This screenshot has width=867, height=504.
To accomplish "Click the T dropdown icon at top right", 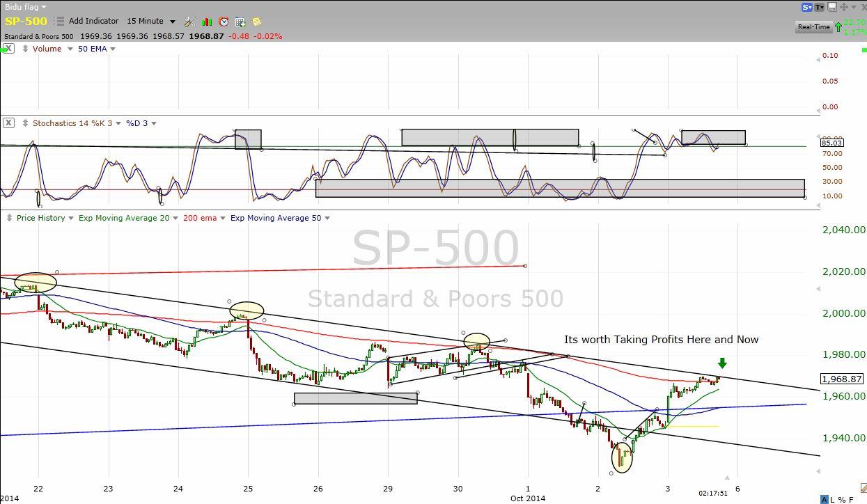I will click(x=820, y=7).
